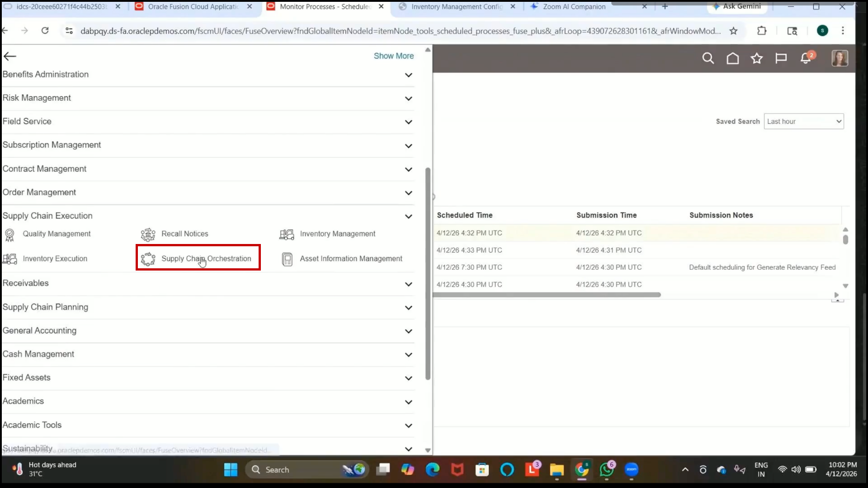
Task: Reload the browser page
Action: 45,31
